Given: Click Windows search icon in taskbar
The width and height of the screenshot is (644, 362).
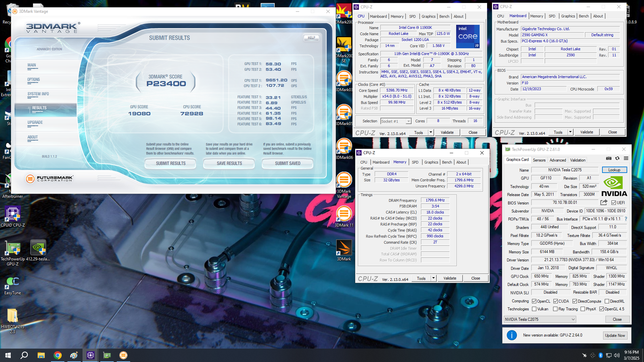Looking at the screenshot, I should coord(24,355).
